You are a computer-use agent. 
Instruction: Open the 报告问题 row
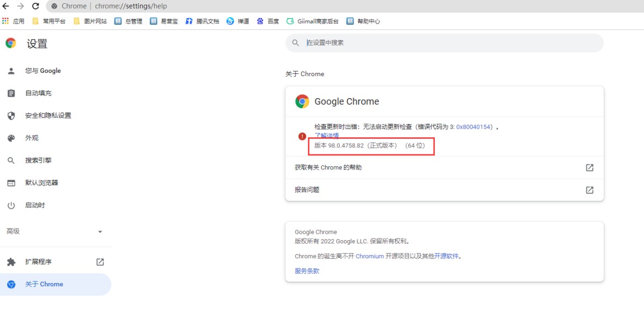click(444, 190)
